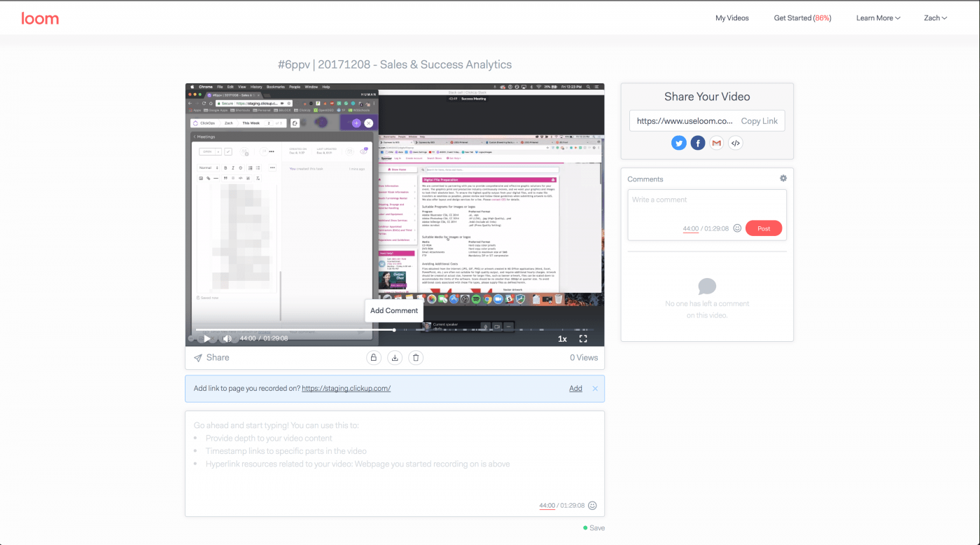This screenshot has width=980, height=545.
Task: Play the video
Action: [x=207, y=339]
